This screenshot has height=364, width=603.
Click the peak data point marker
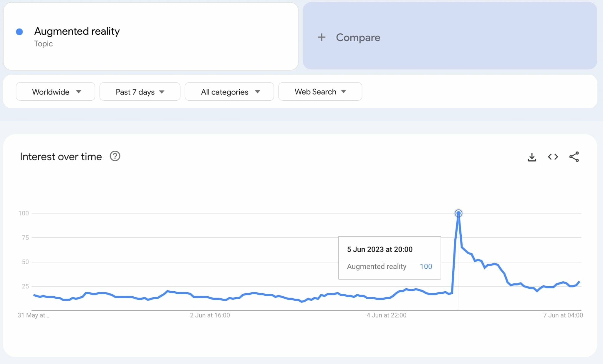458,213
